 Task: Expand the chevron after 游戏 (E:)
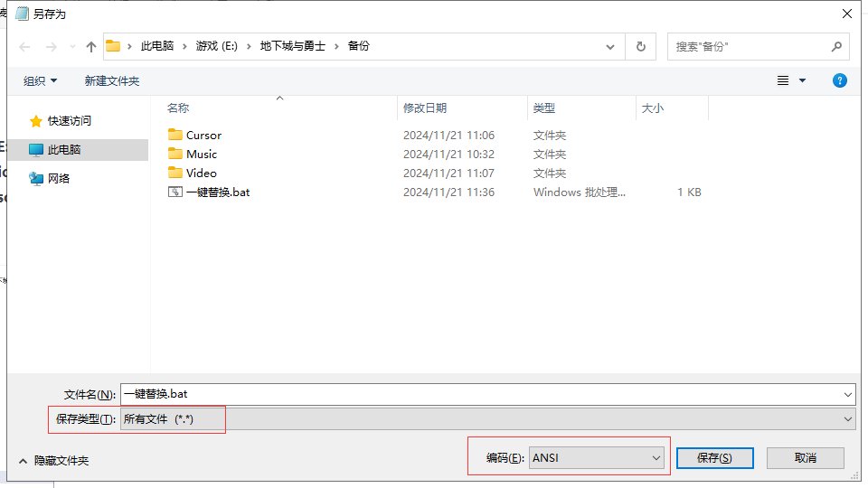(x=250, y=46)
